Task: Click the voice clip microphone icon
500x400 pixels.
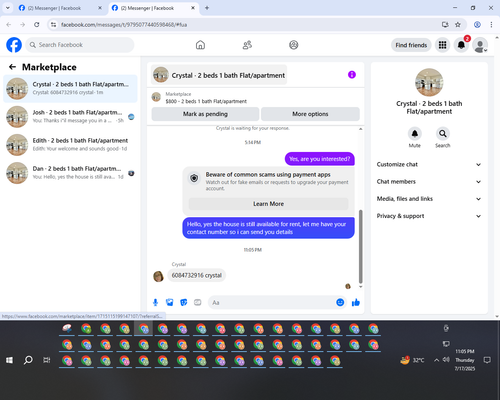Action: [x=155, y=303]
